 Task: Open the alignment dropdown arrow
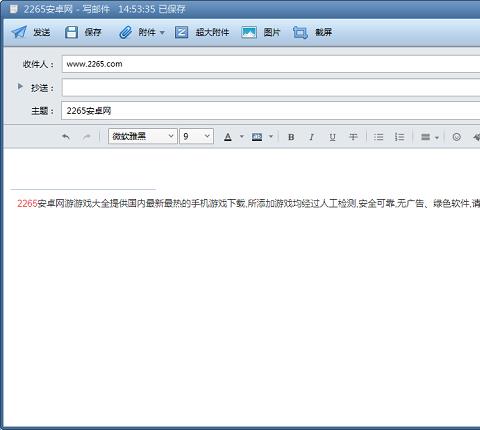coord(437,137)
